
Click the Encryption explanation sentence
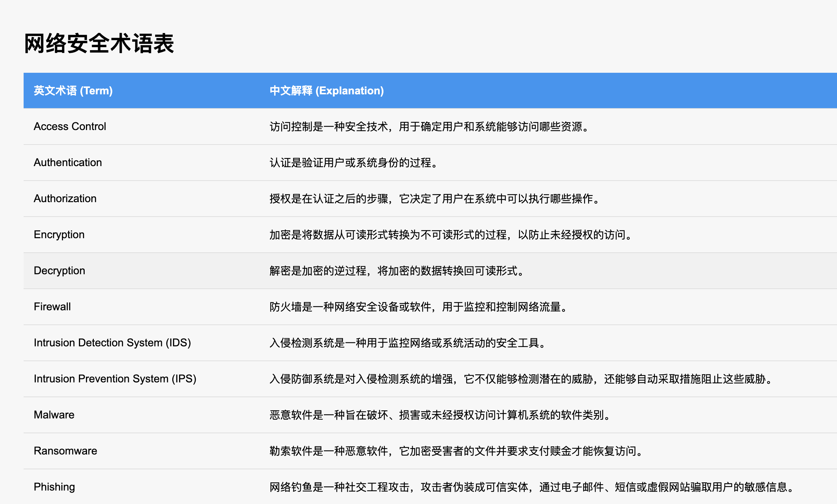click(451, 234)
